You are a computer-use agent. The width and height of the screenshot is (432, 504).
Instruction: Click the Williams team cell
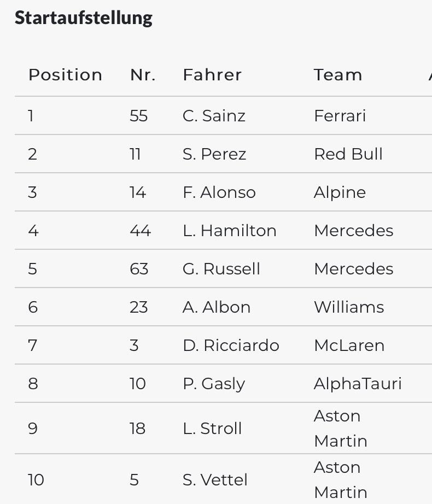[x=349, y=307]
